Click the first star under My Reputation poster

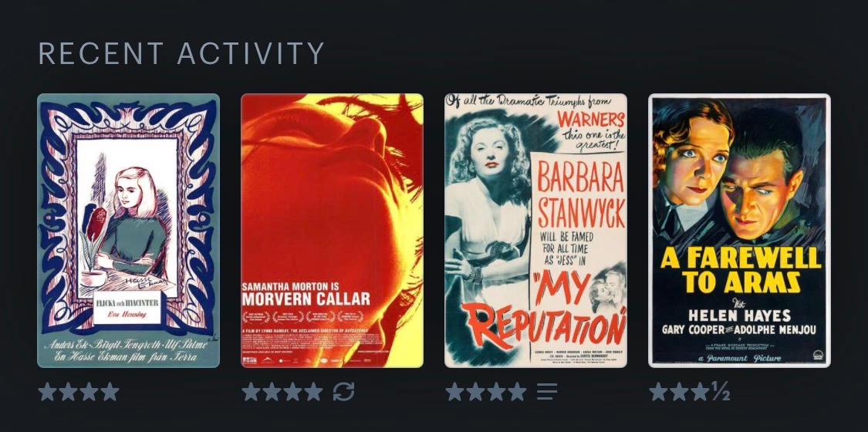pos(454,392)
